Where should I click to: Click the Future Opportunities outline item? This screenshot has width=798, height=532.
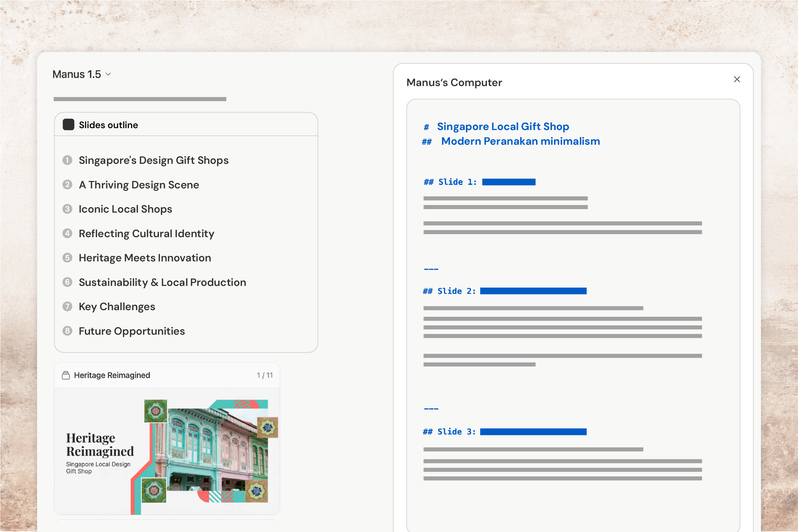click(x=132, y=331)
